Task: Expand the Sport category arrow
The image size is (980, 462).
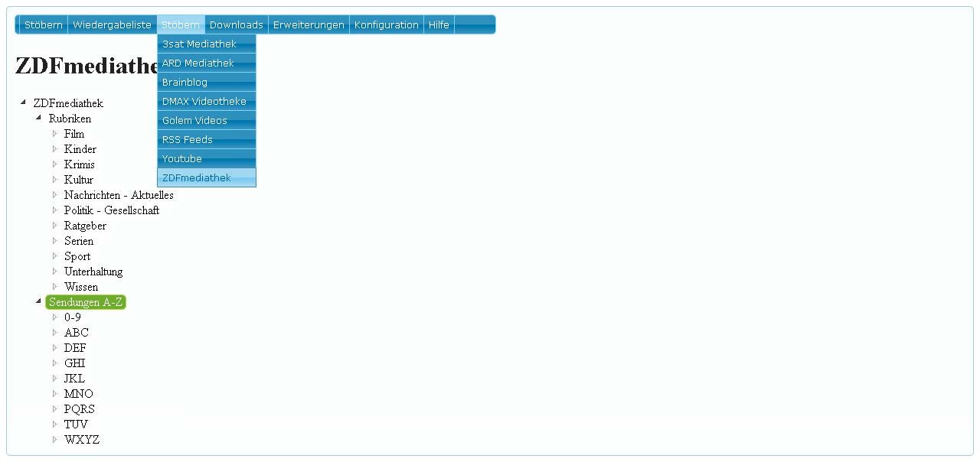Action: point(54,256)
